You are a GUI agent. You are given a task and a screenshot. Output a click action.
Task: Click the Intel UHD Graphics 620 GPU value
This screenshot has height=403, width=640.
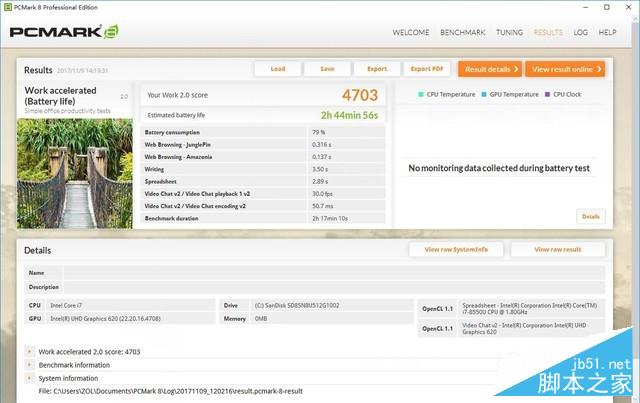pyautogui.click(x=105, y=318)
